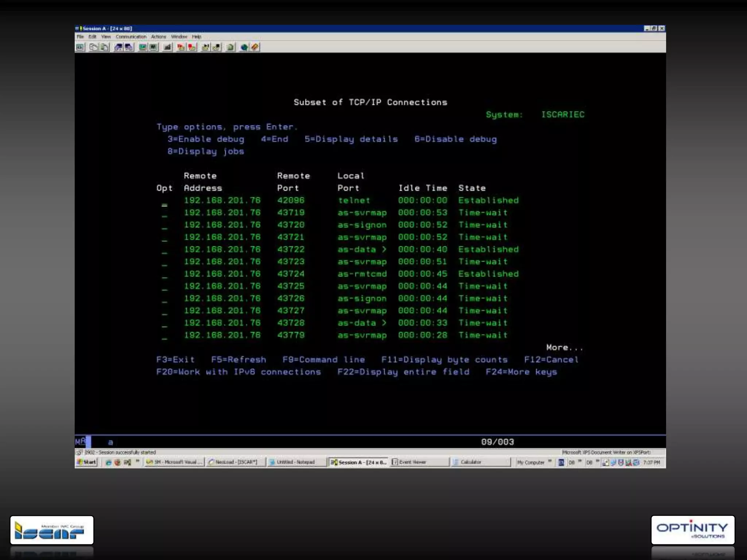Open the Help menu
The width and height of the screenshot is (747, 560).
197,37
